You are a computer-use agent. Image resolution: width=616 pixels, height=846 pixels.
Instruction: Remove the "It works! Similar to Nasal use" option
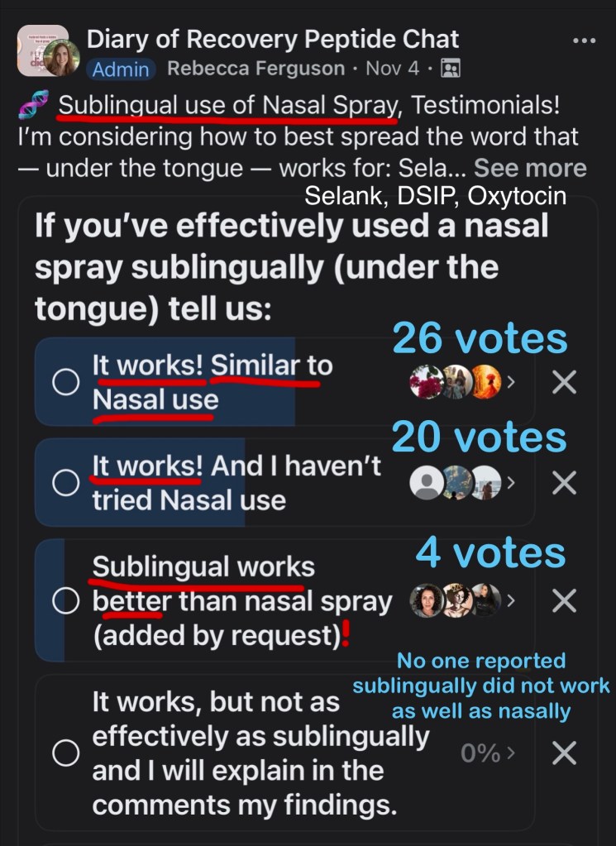pyautogui.click(x=564, y=382)
